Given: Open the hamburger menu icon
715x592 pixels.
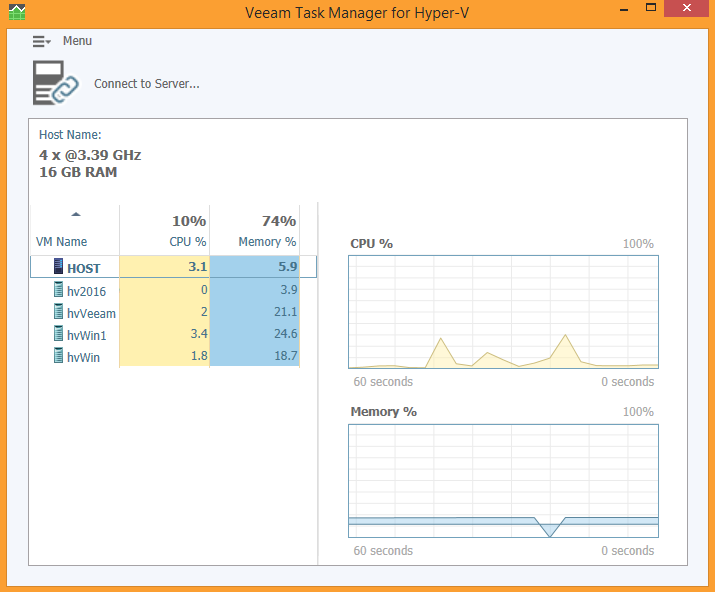Looking at the screenshot, I should 41,42.
